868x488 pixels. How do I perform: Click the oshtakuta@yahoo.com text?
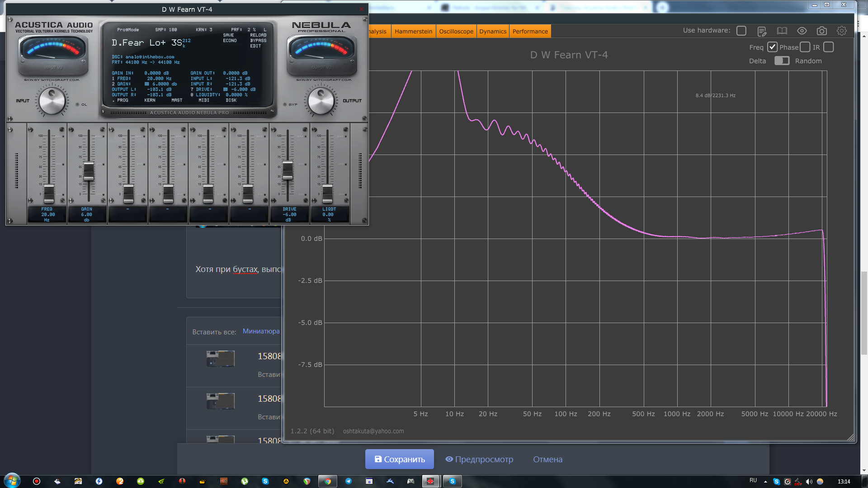[x=373, y=431]
